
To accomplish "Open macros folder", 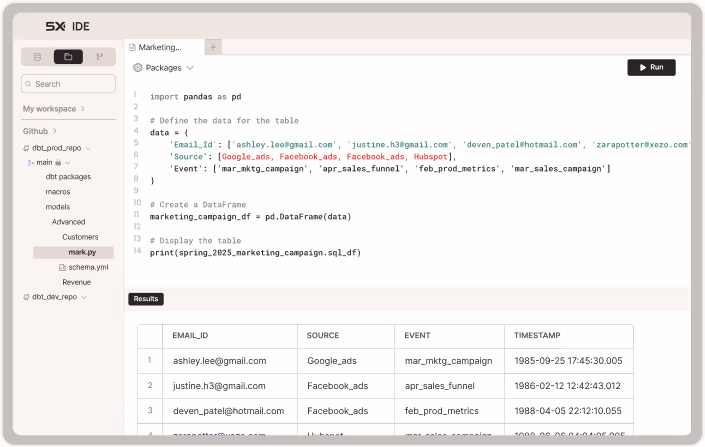I will [x=58, y=192].
